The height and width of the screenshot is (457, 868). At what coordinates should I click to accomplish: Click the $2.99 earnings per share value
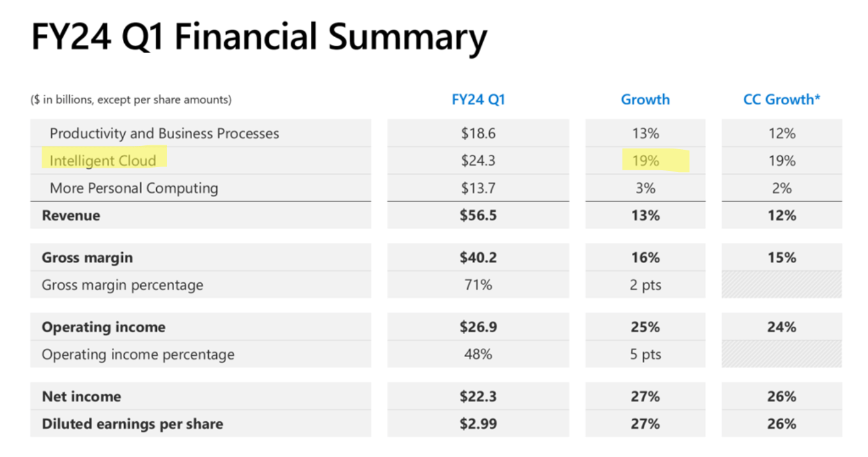tap(478, 424)
